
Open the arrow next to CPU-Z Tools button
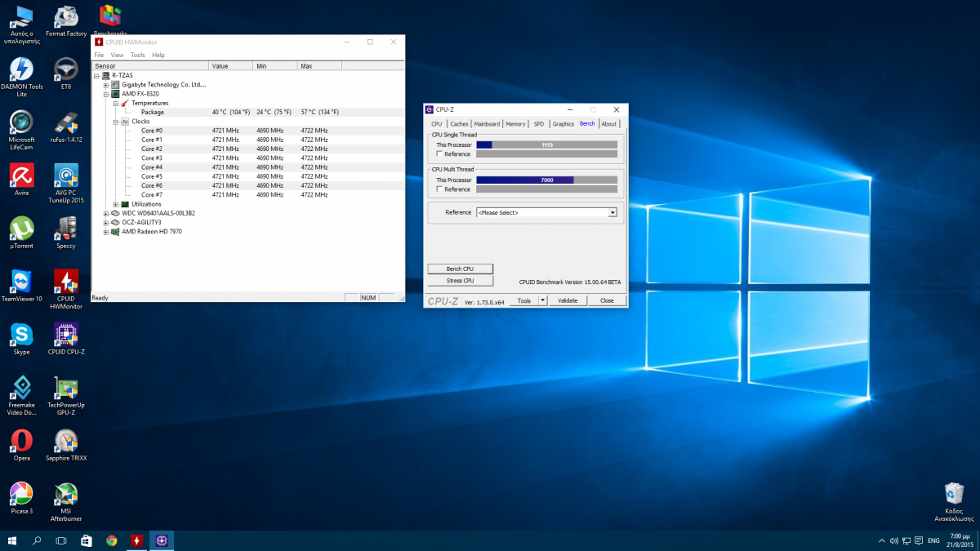click(542, 300)
